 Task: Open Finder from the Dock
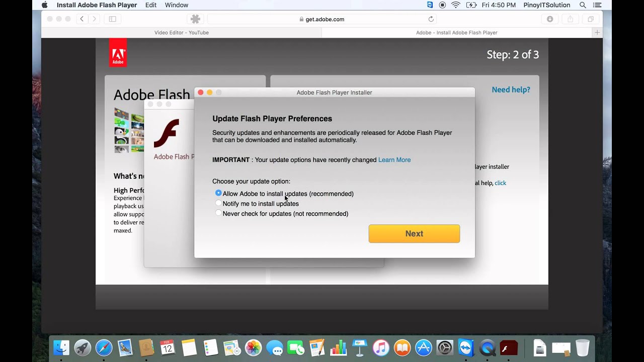(x=61, y=347)
